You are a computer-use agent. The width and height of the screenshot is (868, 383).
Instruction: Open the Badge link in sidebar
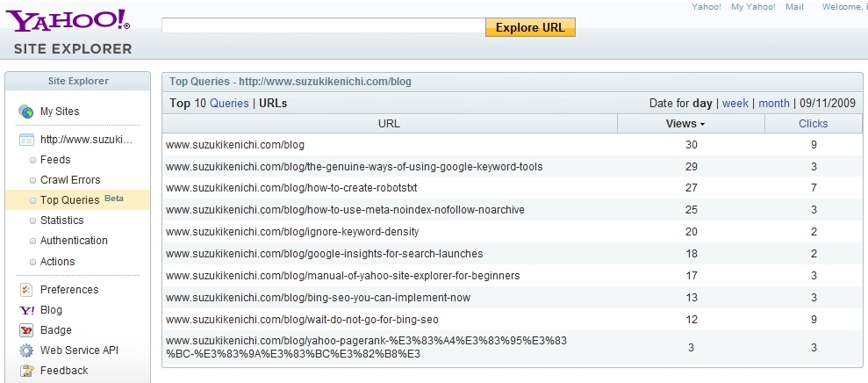pyautogui.click(x=56, y=329)
